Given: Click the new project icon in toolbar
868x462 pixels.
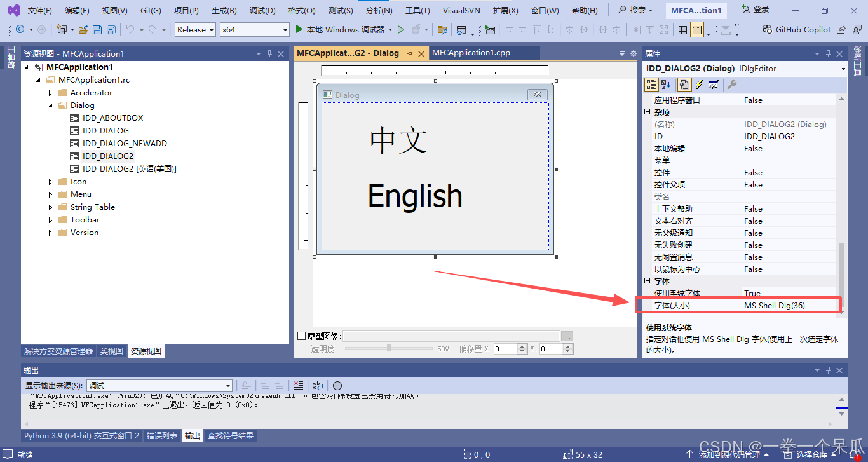Looking at the screenshot, I should 62,29.
